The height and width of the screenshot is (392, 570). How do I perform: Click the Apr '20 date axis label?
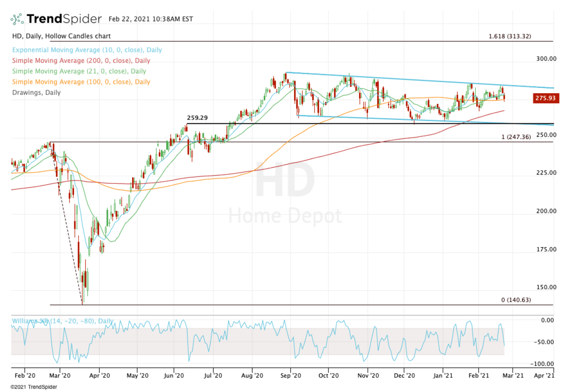[x=99, y=375]
